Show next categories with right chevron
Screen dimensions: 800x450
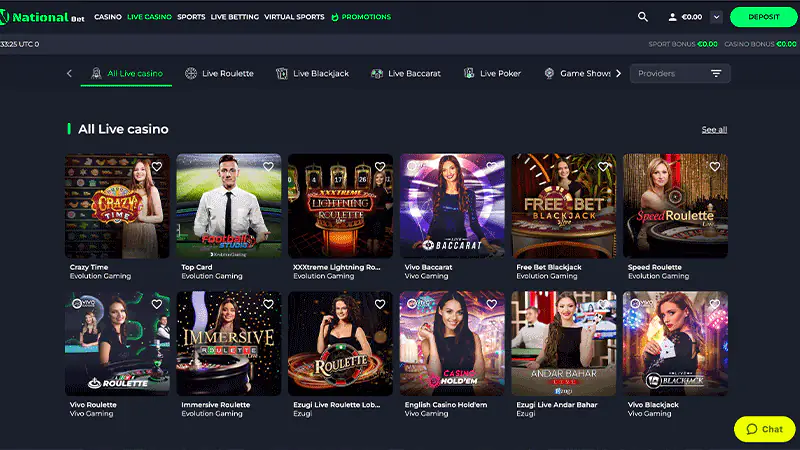618,73
